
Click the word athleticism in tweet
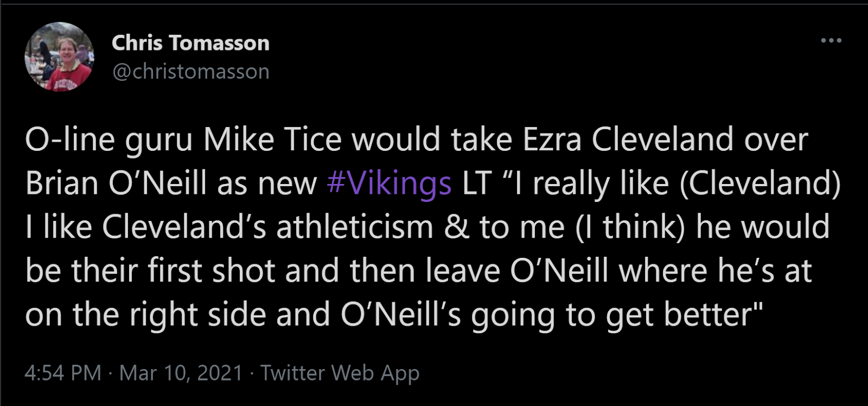(x=354, y=227)
